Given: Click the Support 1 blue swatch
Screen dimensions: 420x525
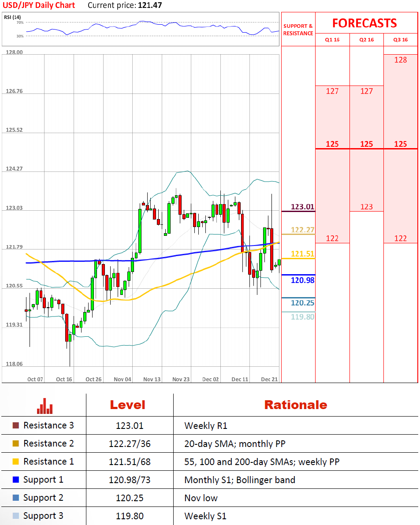Looking at the screenshot, I should [x=16, y=480].
